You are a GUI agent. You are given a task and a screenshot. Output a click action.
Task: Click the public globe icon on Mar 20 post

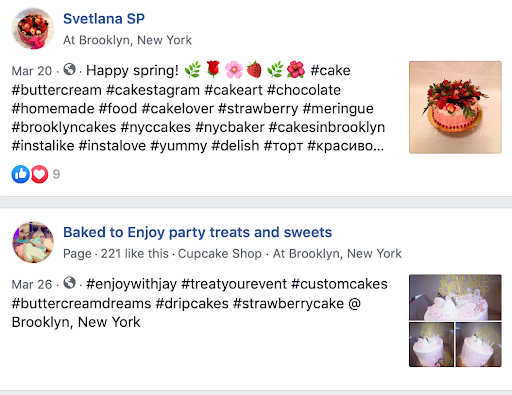(69, 69)
